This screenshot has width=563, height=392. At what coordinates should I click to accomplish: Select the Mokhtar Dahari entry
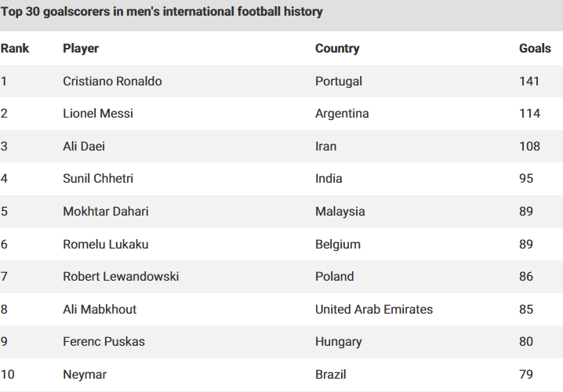click(x=106, y=212)
